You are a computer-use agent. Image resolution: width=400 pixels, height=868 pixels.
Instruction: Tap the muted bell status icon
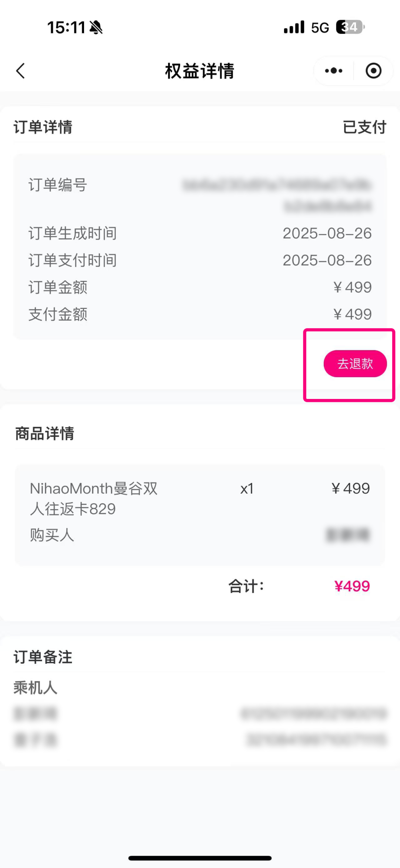(x=96, y=27)
